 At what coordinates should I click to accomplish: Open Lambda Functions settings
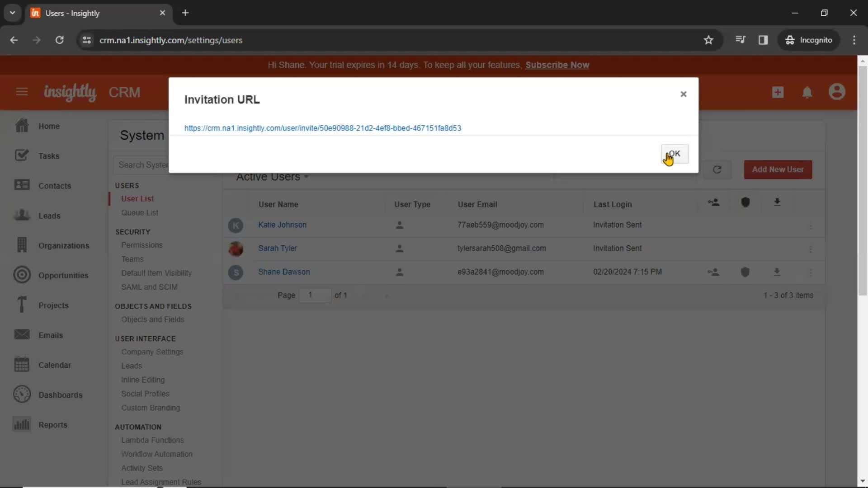point(152,440)
